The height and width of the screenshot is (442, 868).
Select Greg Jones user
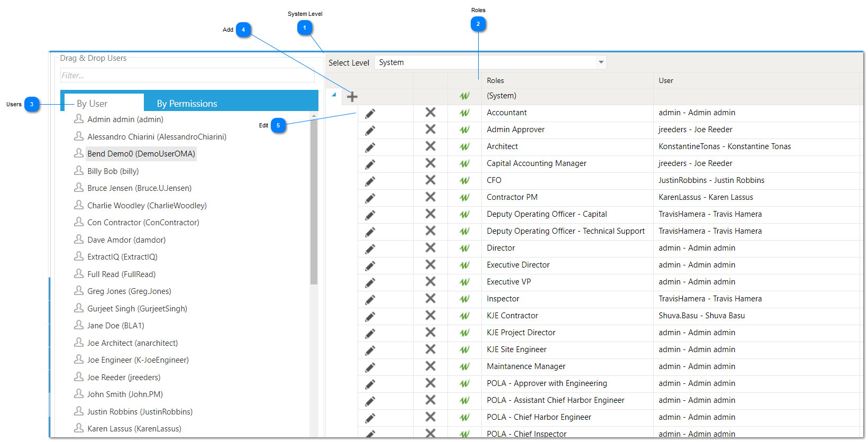(x=129, y=291)
